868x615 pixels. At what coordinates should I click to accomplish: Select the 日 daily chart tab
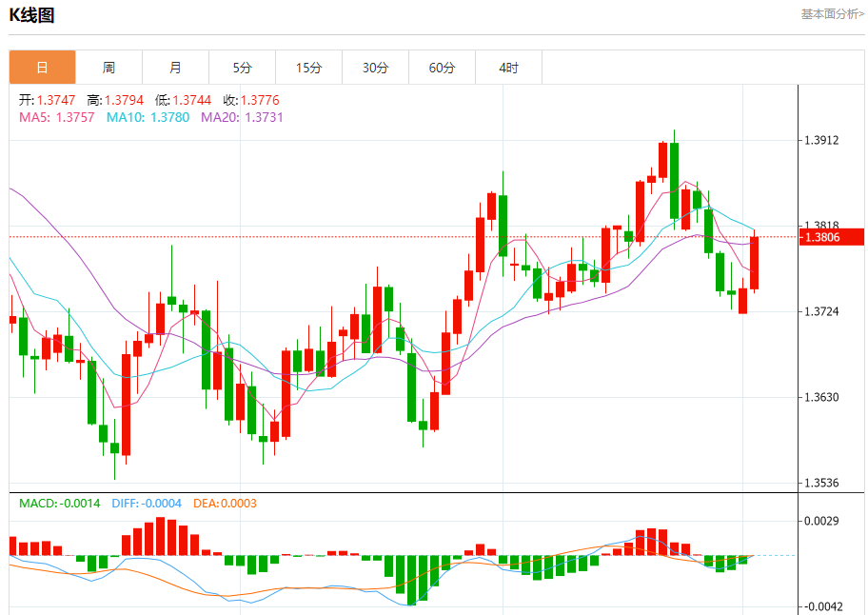(43, 68)
